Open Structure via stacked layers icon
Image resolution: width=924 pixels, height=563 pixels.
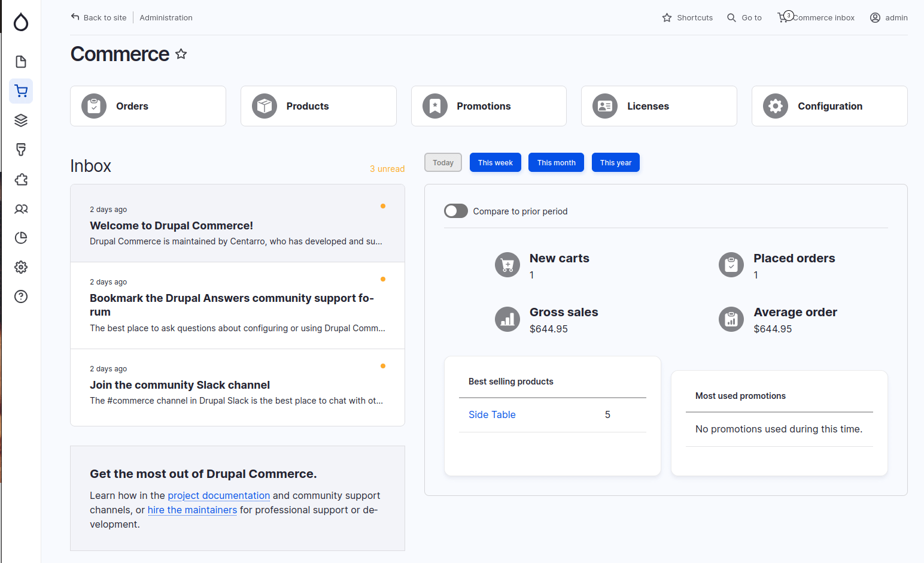(21, 120)
